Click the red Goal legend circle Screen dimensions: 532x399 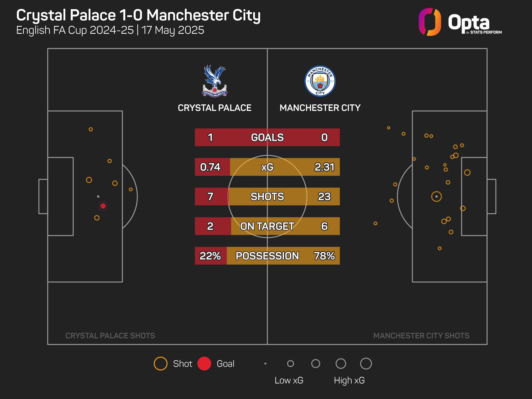(x=204, y=363)
